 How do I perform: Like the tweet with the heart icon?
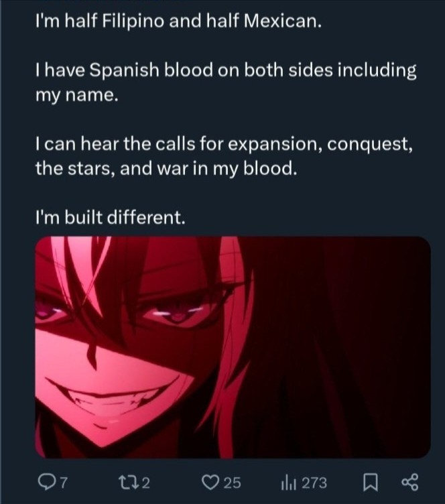tap(210, 483)
